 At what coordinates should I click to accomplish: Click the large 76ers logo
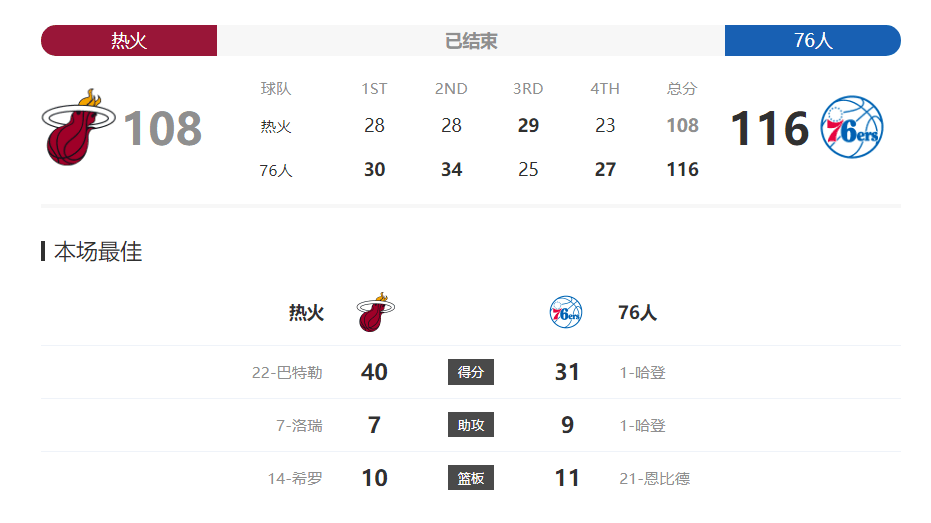(851, 127)
